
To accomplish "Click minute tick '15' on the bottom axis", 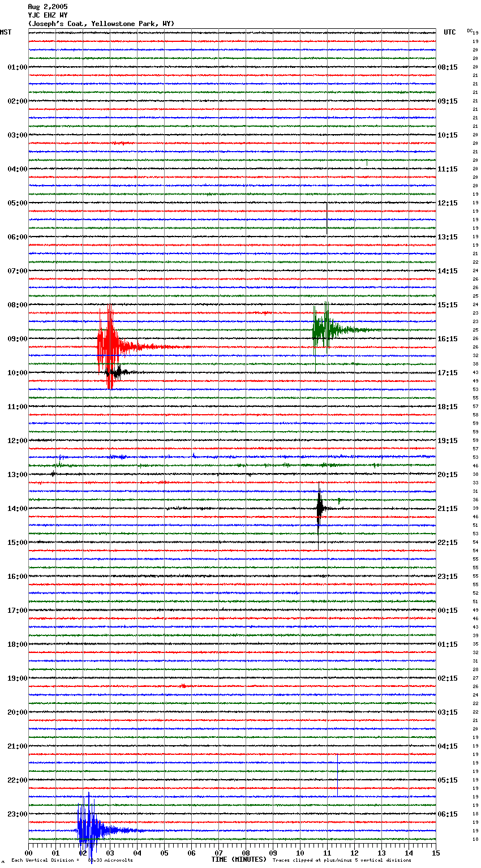I will pyautogui.click(x=436, y=853).
